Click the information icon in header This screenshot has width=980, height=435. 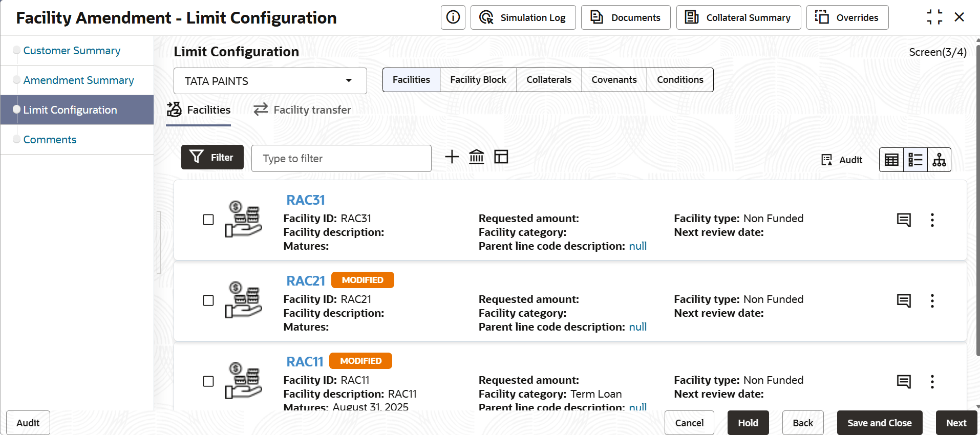click(x=453, y=17)
